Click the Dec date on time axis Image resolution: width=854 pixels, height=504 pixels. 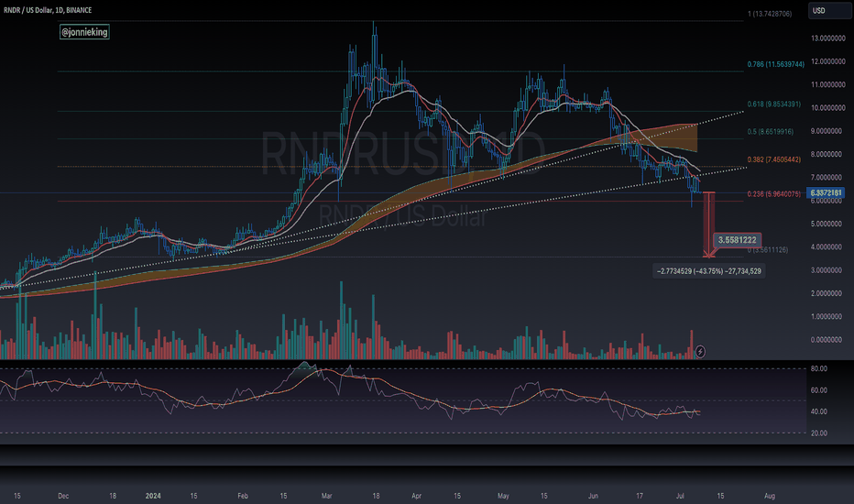click(63, 496)
